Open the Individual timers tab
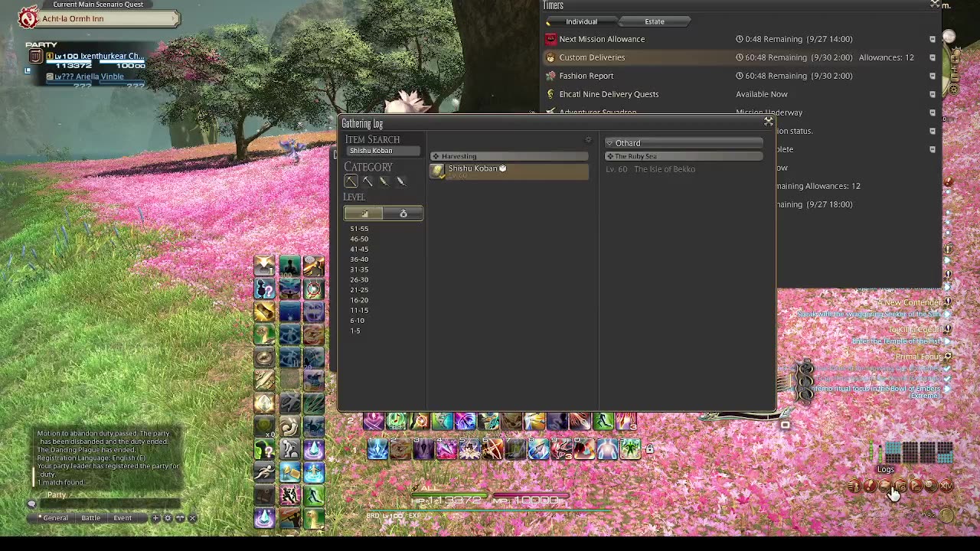The width and height of the screenshot is (980, 551). (581, 21)
